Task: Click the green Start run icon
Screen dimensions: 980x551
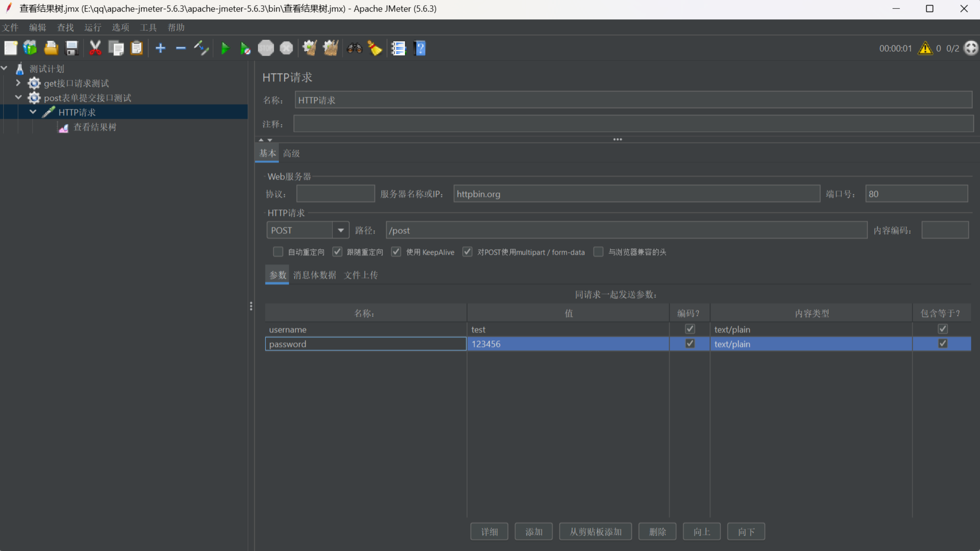Action: pyautogui.click(x=225, y=48)
